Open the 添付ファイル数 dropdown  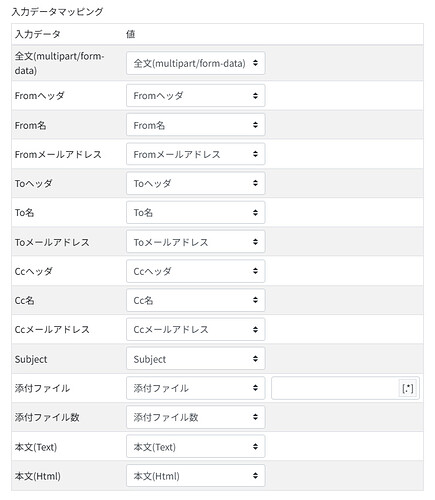tap(196, 417)
